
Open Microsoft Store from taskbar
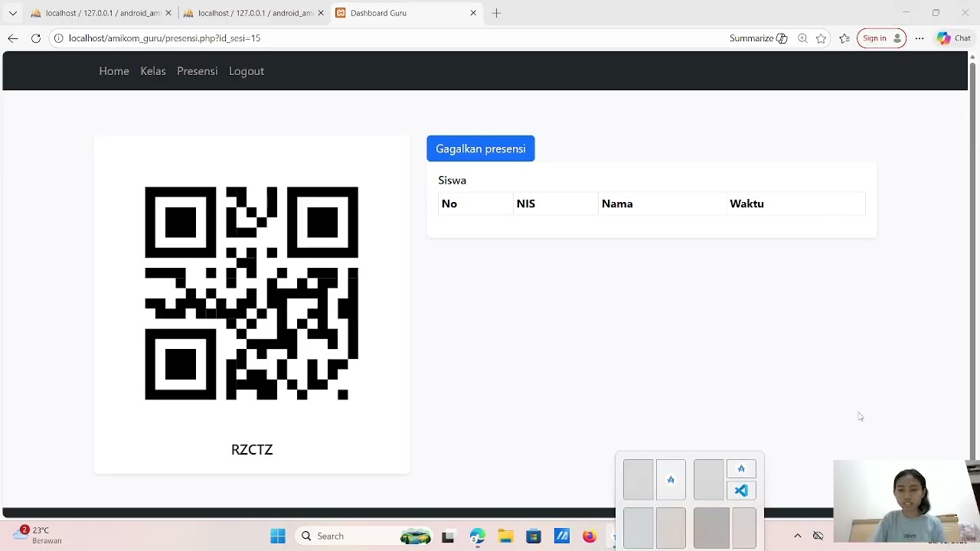click(534, 536)
